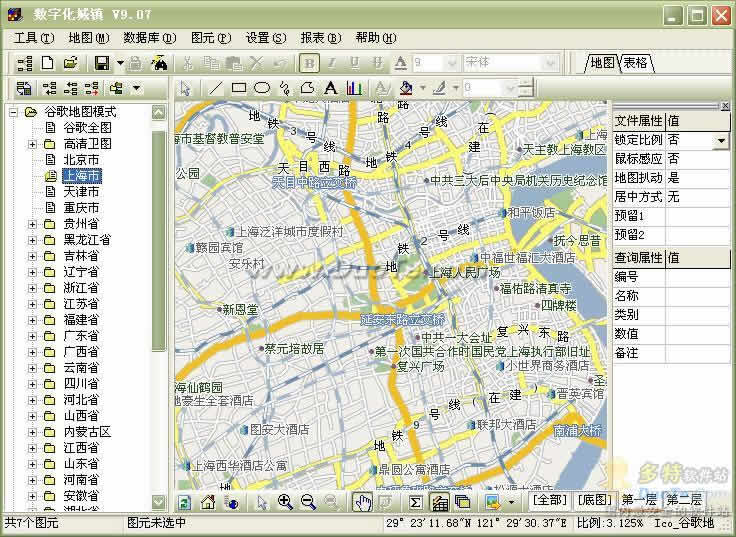Image resolution: width=736 pixels, height=537 pixels.
Task: Open the 地图(M) menu
Action: (89, 38)
